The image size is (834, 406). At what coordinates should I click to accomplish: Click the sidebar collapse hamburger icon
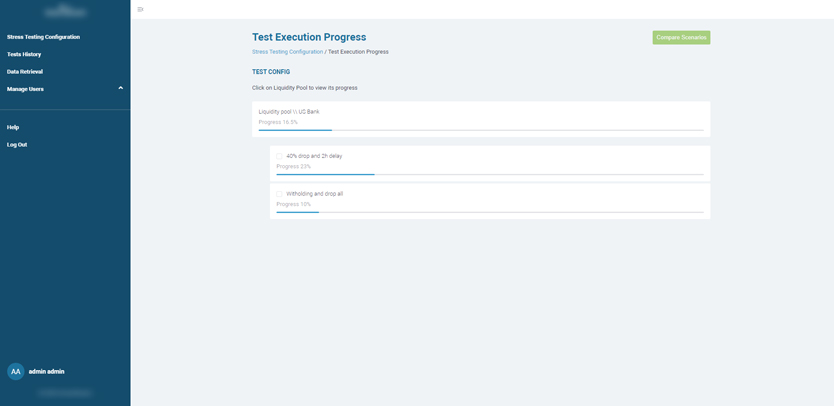tap(140, 9)
